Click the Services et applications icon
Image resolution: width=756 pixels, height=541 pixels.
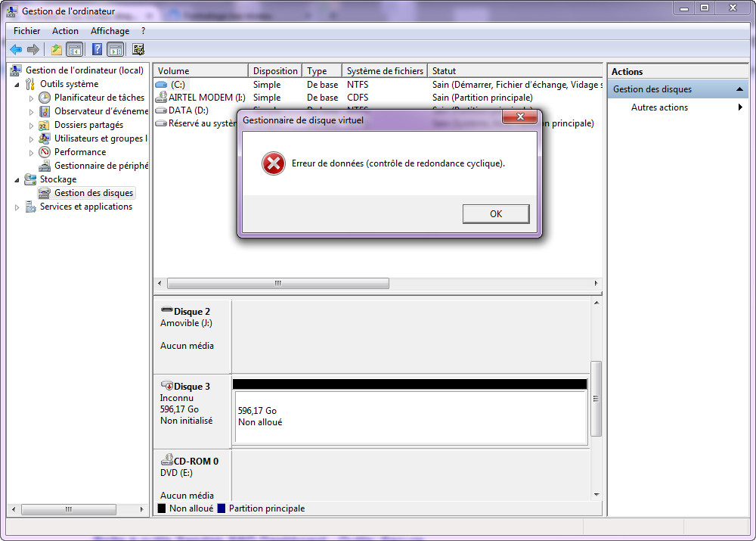pos(30,207)
